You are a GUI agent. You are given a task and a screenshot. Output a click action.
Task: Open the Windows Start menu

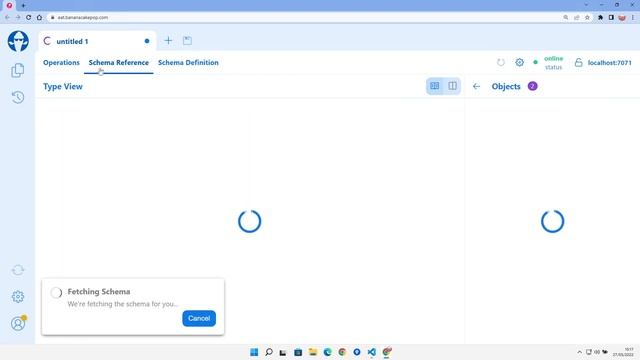tap(254, 352)
